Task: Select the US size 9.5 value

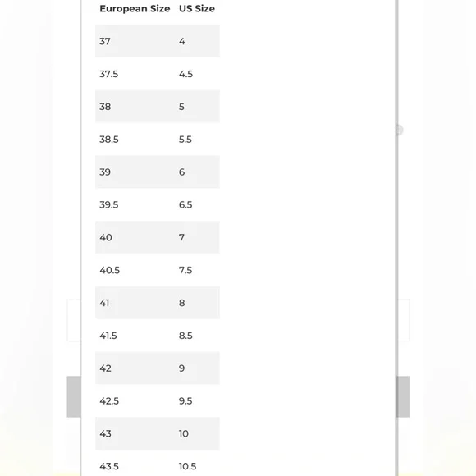Action: (185, 401)
